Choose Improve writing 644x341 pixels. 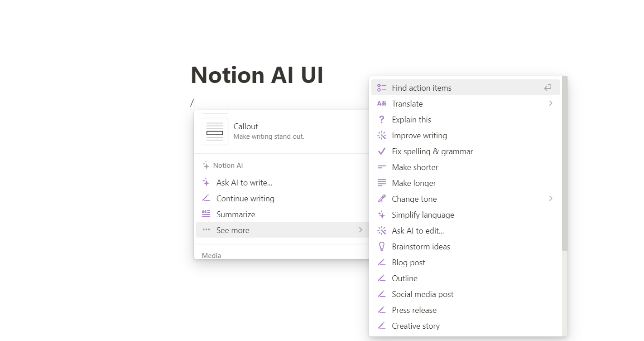tap(466, 136)
